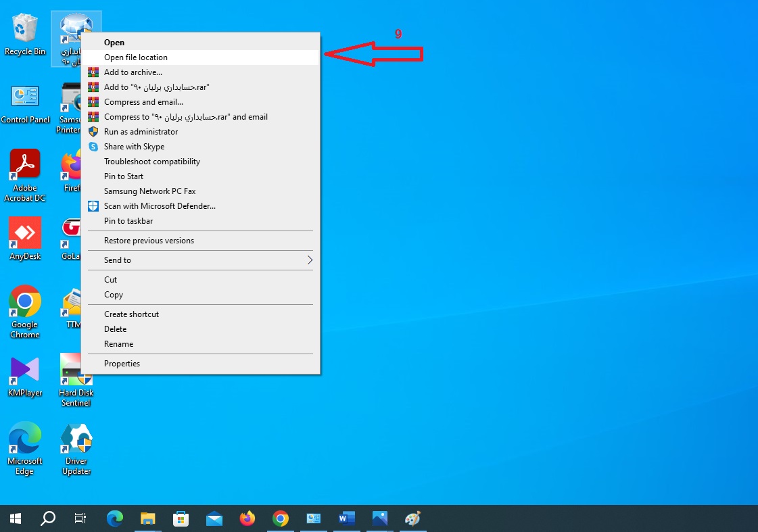Select the KMPlayer desktop shortcut
This screenshot has height=532, width=758.
(24, 377)
